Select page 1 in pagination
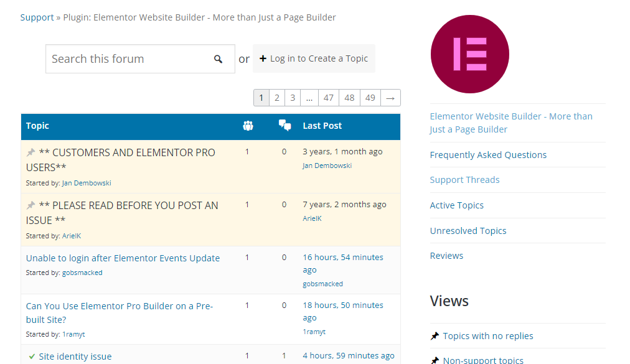The width and height of the screenshot is (630, 364). click(261, 98)
